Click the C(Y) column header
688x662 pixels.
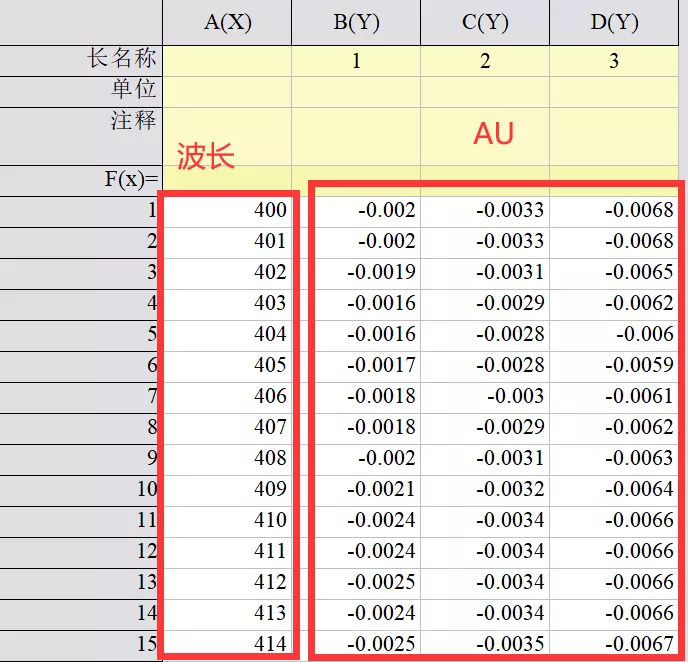pyautogui.click(x=485, y=23)
